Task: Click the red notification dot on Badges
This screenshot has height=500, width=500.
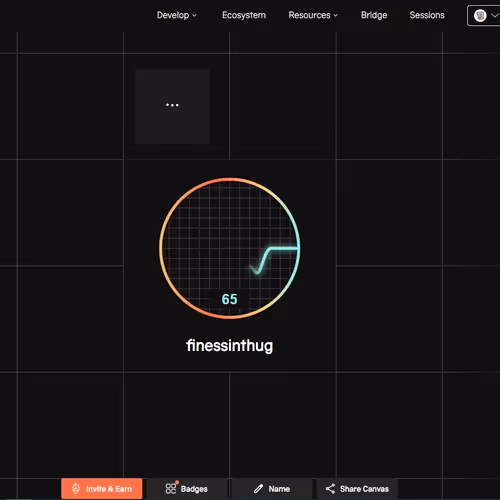Action: coord(177,482)
